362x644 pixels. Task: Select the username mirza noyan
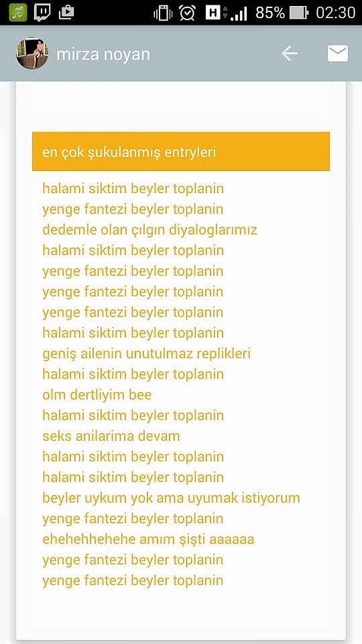pos(103,54)
